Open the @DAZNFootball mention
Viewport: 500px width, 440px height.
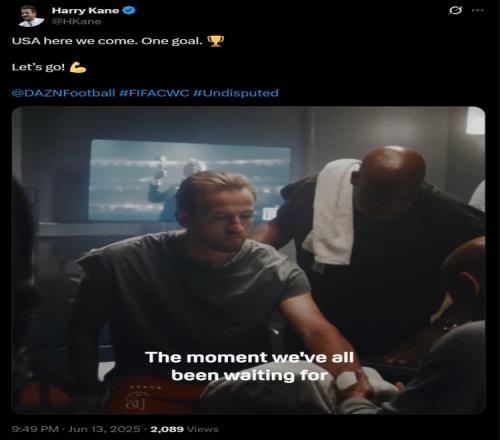(63, 93)
